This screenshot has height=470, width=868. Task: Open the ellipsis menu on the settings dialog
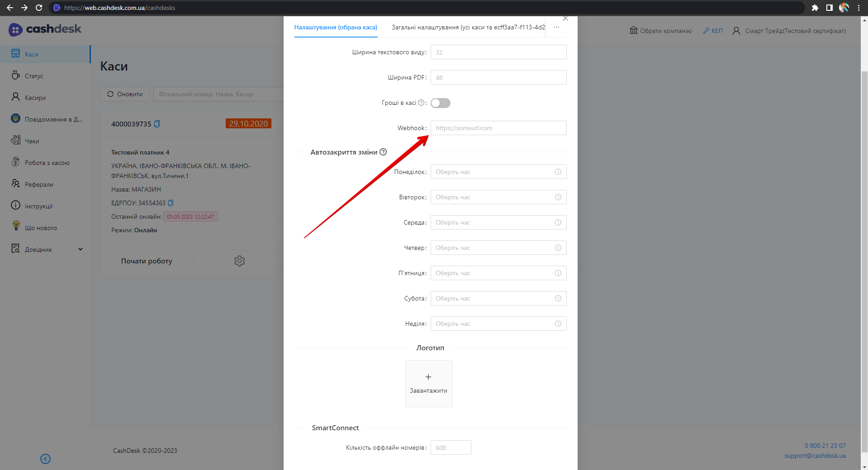point(556,27)
